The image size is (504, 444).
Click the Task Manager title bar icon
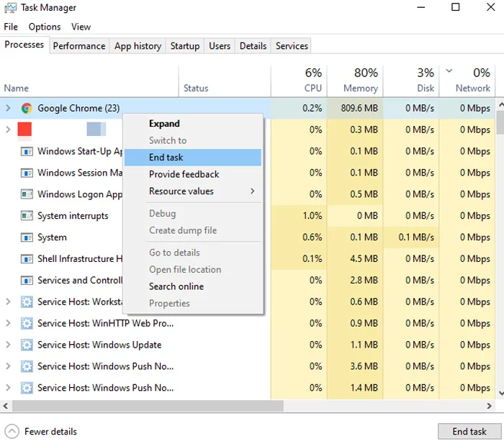click(10, 8)
